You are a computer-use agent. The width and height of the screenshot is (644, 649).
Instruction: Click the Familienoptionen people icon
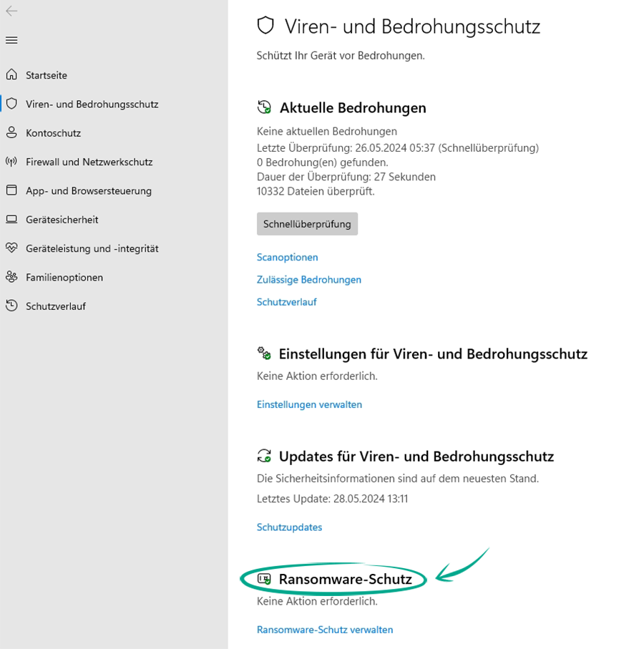[x=11, y=277]
